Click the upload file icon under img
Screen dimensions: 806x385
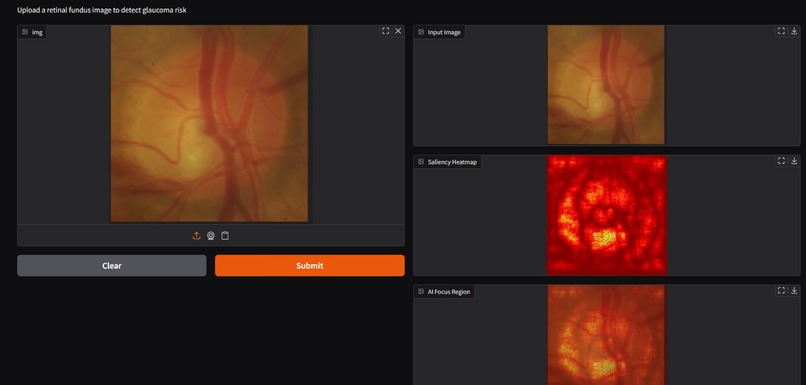(x=196, y=235)
